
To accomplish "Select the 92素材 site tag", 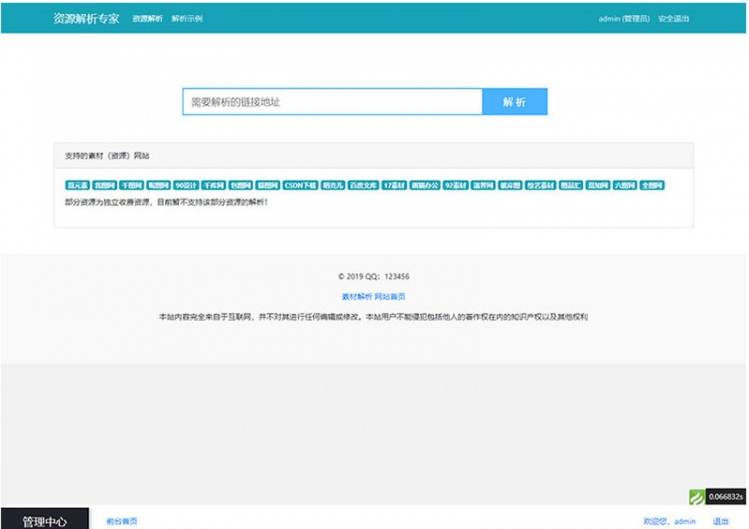I will click(x=456, y=185).
